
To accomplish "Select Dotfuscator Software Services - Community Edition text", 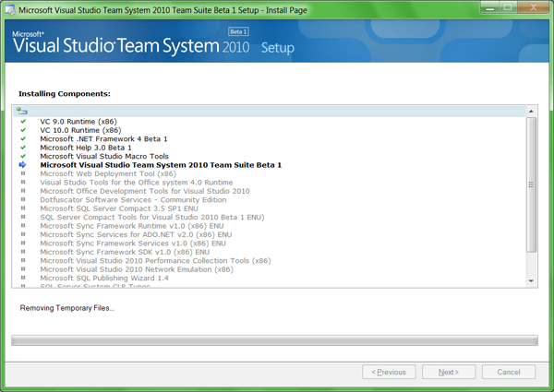I will pos(133,200).
